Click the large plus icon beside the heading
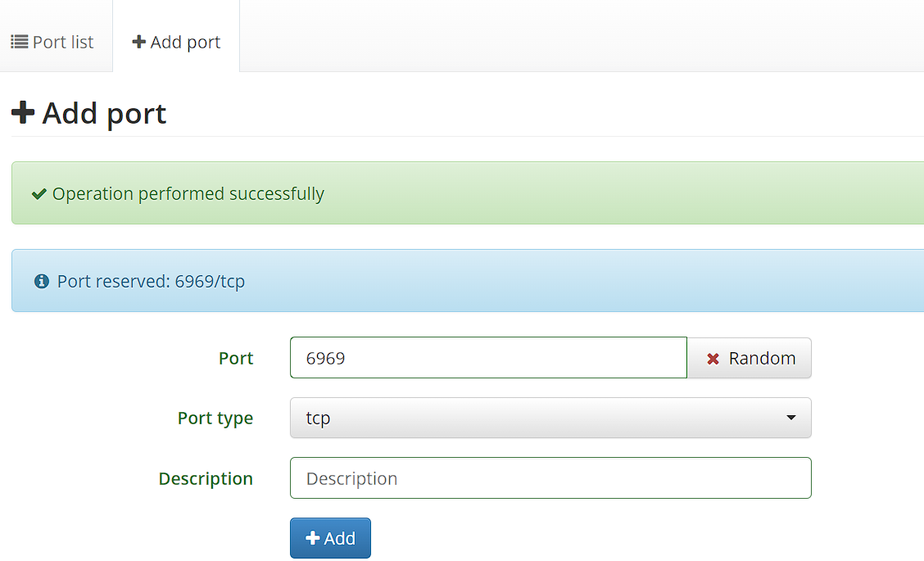 tap(23, 112)
